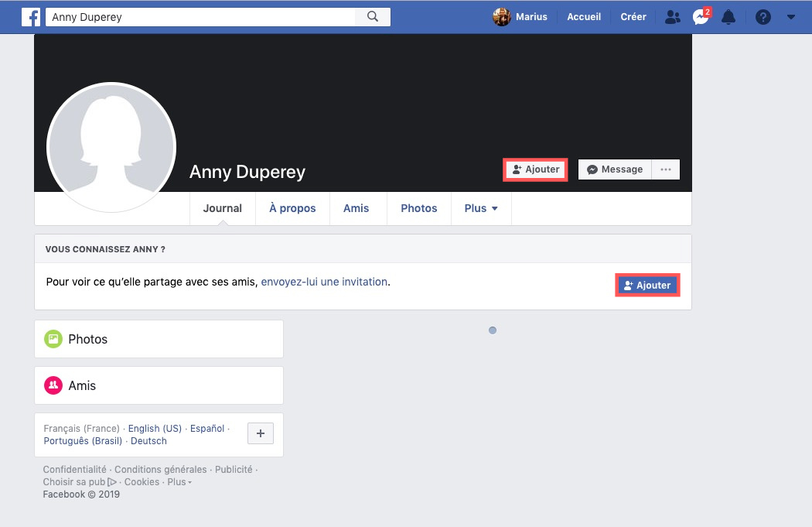This screenshot has width=812, height=527.
Task: Open the three-dots more options button
Action: (665, 169)
